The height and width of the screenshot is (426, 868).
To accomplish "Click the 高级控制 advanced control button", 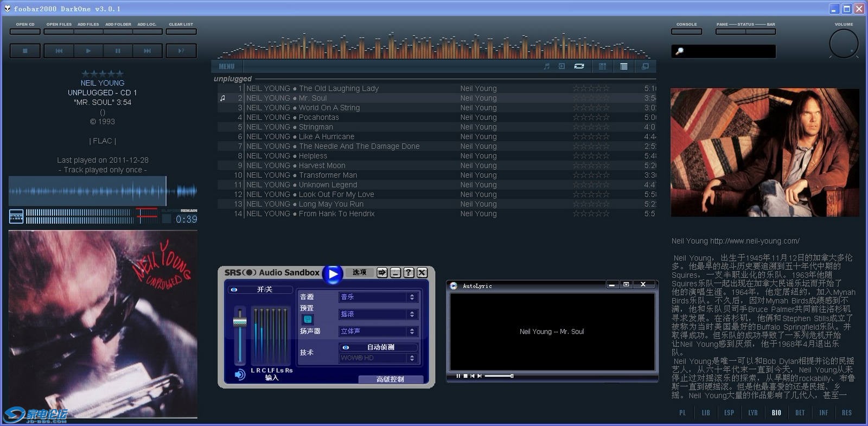I will [390, 379].
